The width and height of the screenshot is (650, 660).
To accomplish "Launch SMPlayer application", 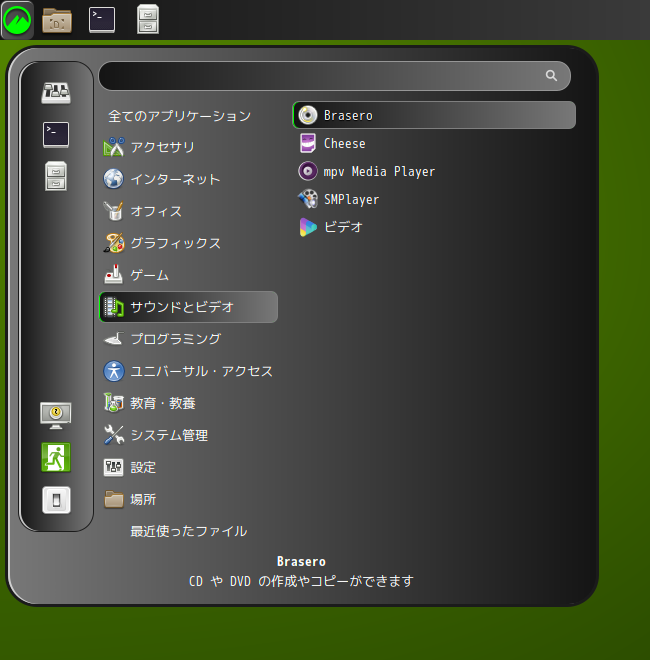I will pos(434,199).
